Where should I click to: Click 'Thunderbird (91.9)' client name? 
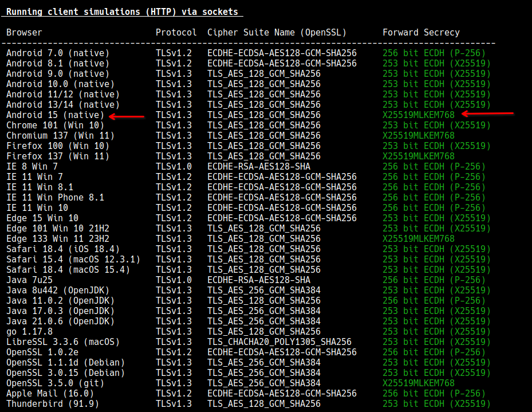point(53,404)
